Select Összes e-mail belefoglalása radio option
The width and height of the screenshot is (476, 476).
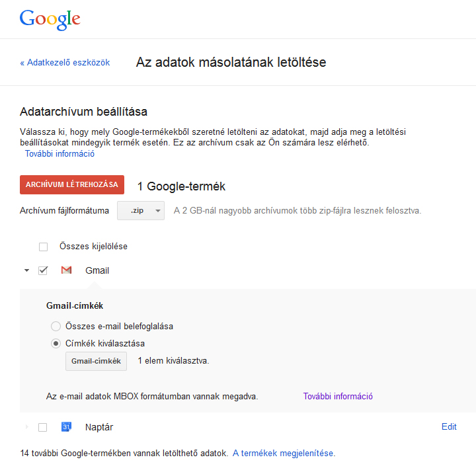click(56, 326)
